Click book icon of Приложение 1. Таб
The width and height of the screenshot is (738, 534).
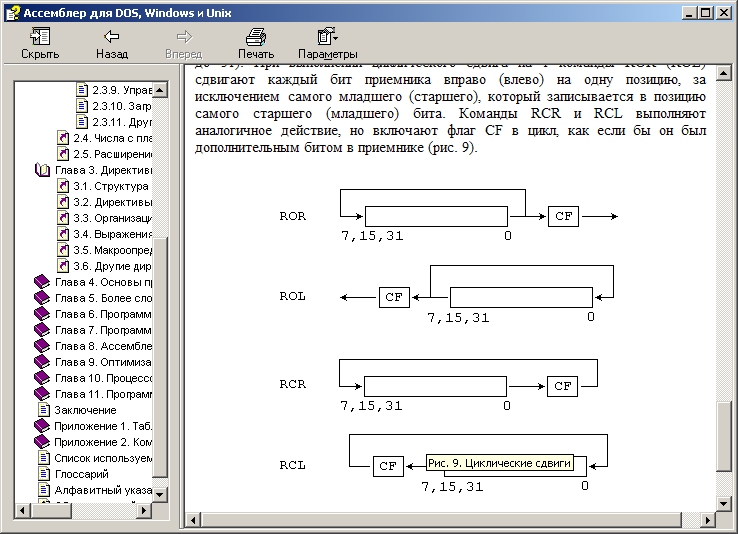(42, 426)
